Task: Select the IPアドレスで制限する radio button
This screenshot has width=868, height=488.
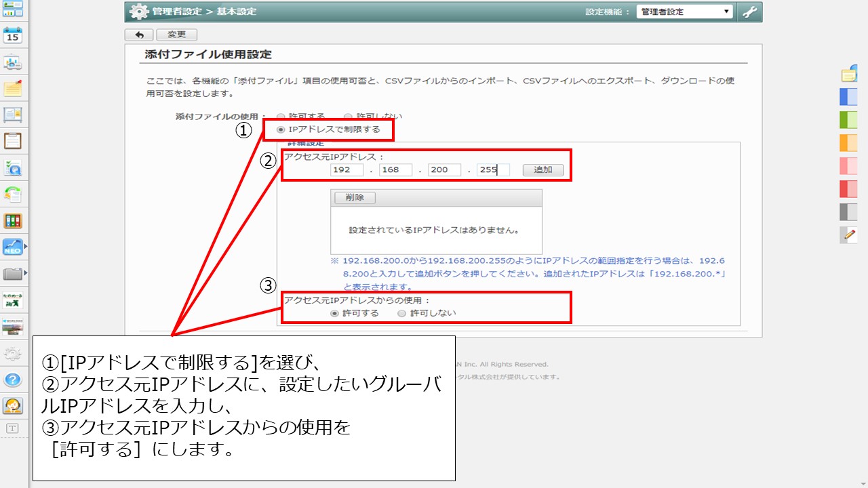Action: coord(281,129)
